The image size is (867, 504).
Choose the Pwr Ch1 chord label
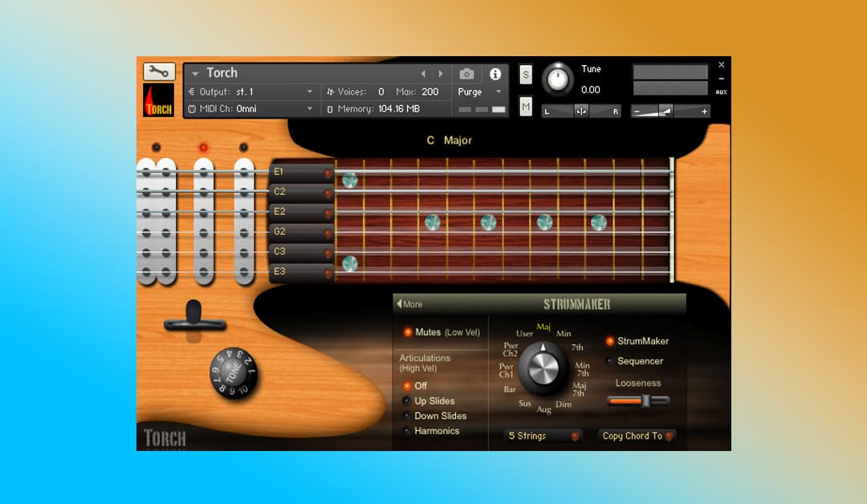pyautogui.click(x=507, y=370)
